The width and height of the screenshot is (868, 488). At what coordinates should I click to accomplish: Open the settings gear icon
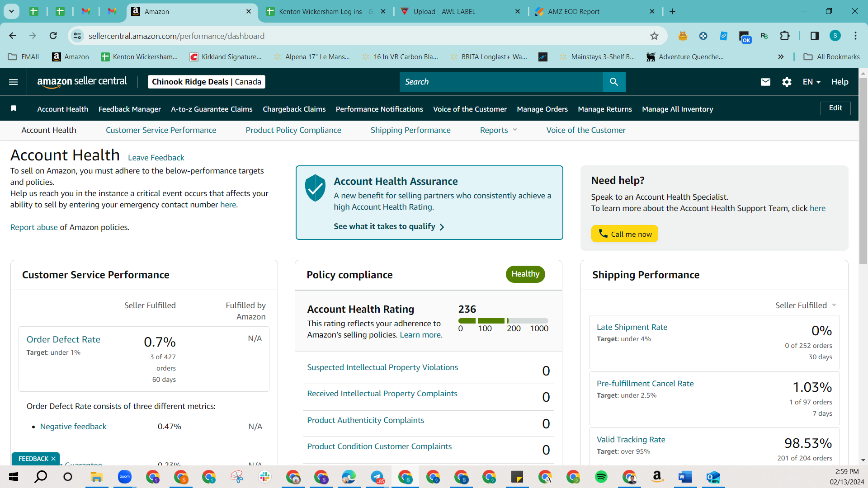[x=787, y=82]
